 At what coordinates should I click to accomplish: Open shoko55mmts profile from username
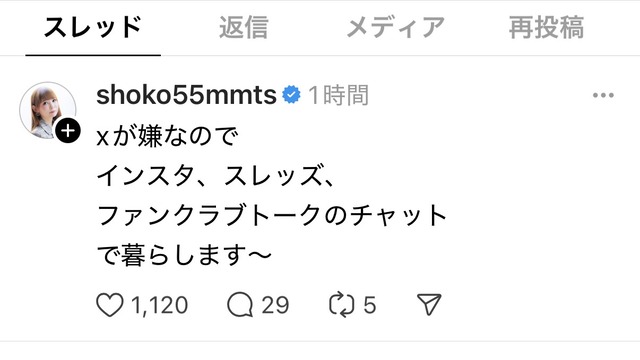(187, 95)
